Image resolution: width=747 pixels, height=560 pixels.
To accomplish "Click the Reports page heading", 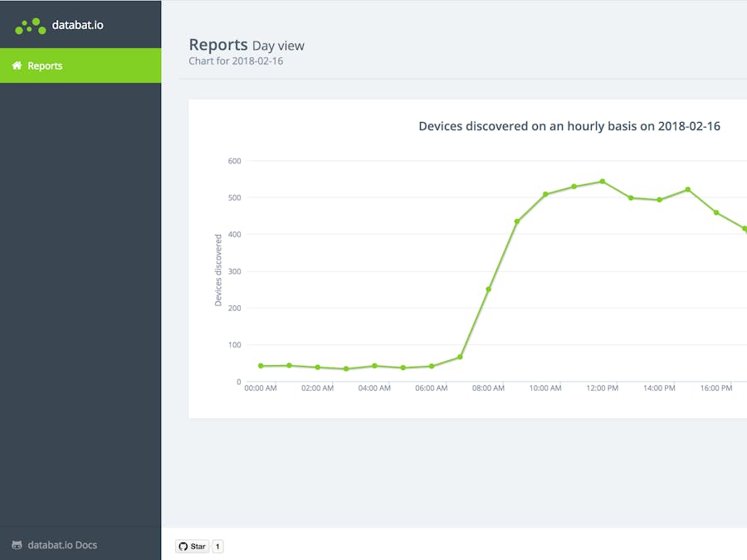I will click(217, 44).
